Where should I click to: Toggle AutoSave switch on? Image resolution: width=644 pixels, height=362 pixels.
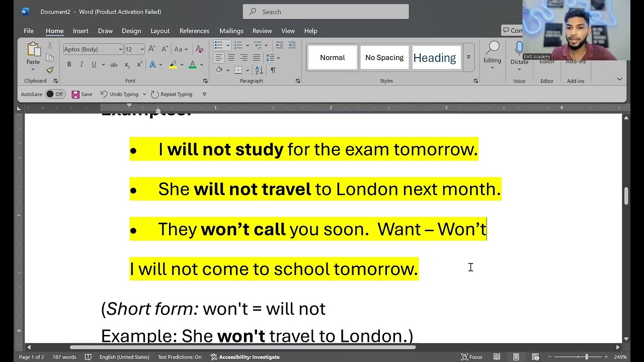tap(55, 94)
